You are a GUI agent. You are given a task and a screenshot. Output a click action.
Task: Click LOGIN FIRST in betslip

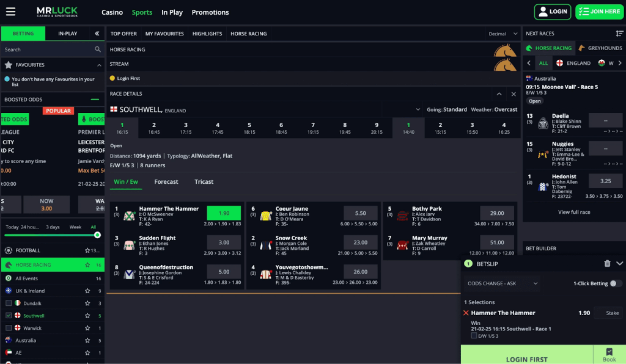(x=526, y=355)
